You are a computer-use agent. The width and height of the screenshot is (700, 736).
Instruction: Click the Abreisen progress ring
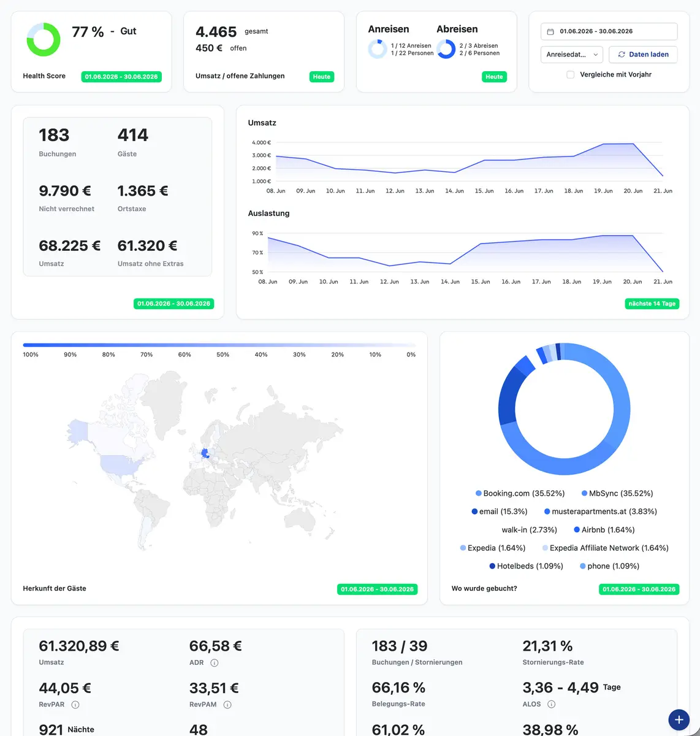(x=446, y=49)
